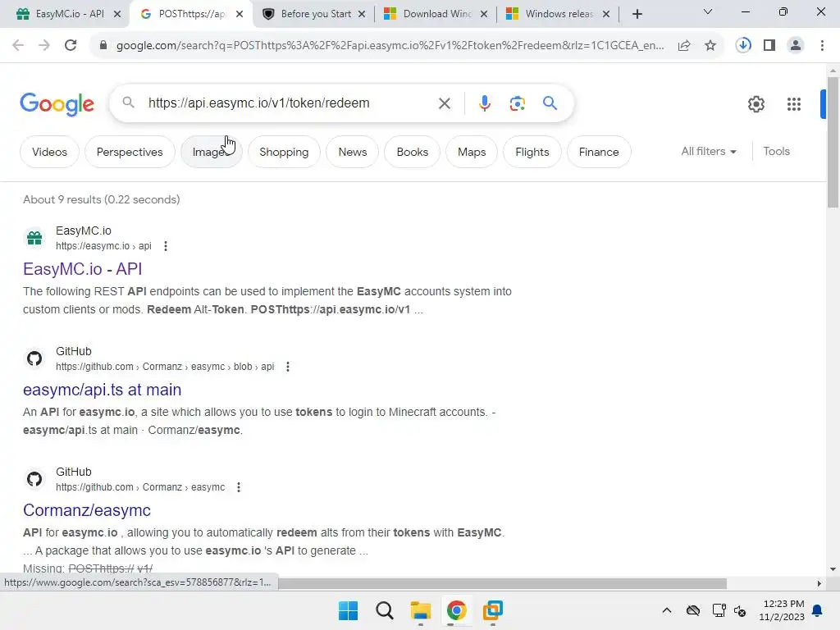Filter results by Maps

click(472, 152)
